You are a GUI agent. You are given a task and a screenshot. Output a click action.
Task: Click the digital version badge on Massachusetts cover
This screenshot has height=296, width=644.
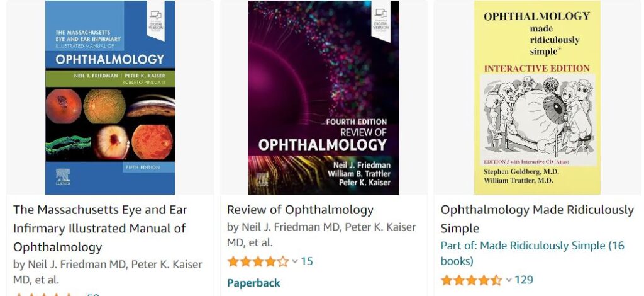(155, 20)
